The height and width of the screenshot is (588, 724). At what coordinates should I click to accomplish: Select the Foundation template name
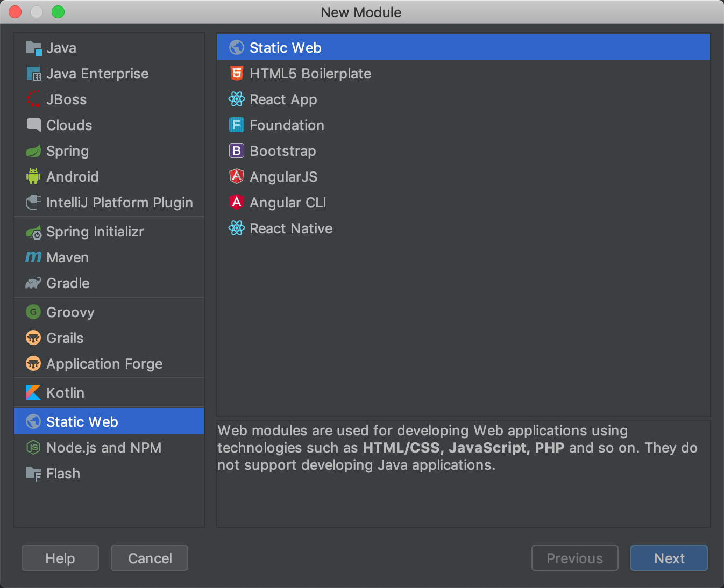click(287, 125)
